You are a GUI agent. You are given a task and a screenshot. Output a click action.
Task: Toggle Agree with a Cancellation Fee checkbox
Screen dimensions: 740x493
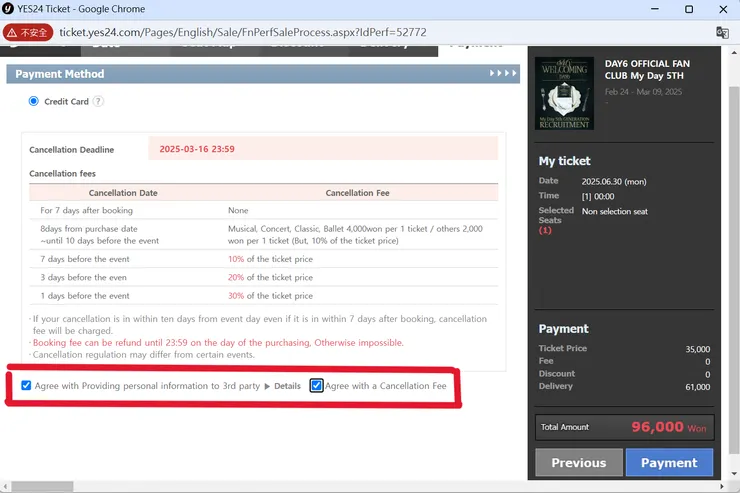point(316,385)
